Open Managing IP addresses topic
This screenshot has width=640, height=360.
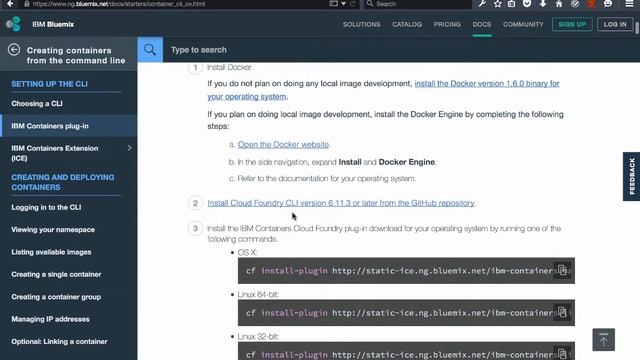point(50,319)
